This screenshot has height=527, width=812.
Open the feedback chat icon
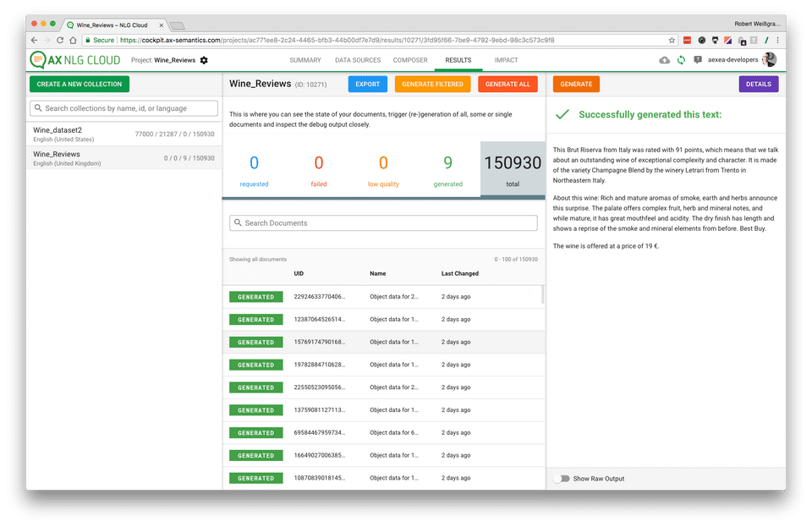pyautogui.click(x=698, y=60)
